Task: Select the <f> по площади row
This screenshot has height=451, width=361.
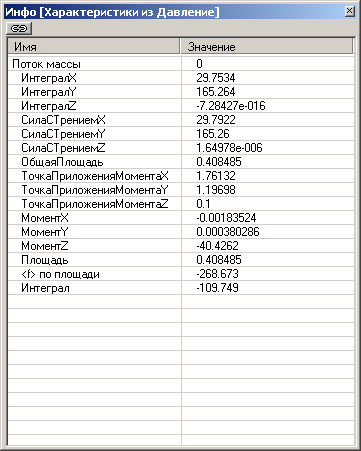Action: click(181, 274)
